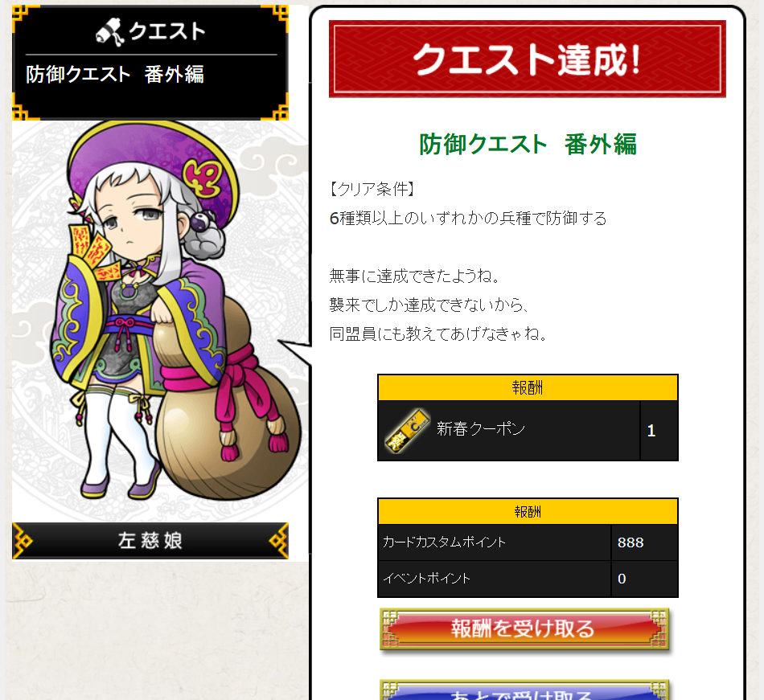764x700 pixels.
Task: Select the 新春クーポン reward row text
Action: pos(481,429)
